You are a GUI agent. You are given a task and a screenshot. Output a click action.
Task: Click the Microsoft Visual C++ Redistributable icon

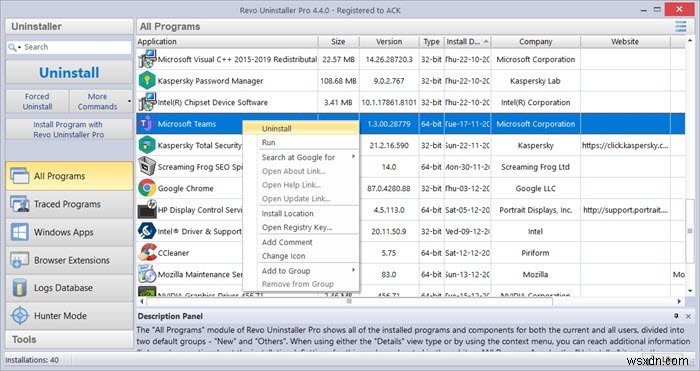point(147,59)
